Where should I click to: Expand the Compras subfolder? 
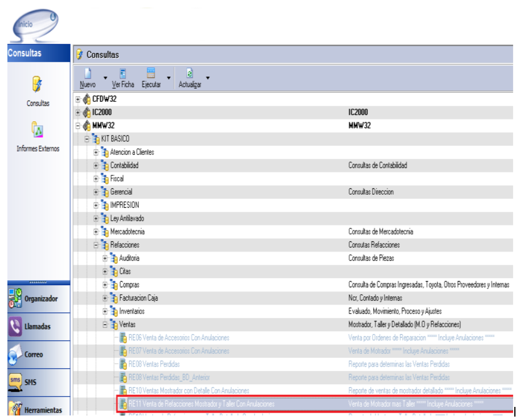[x=105, y=285]
